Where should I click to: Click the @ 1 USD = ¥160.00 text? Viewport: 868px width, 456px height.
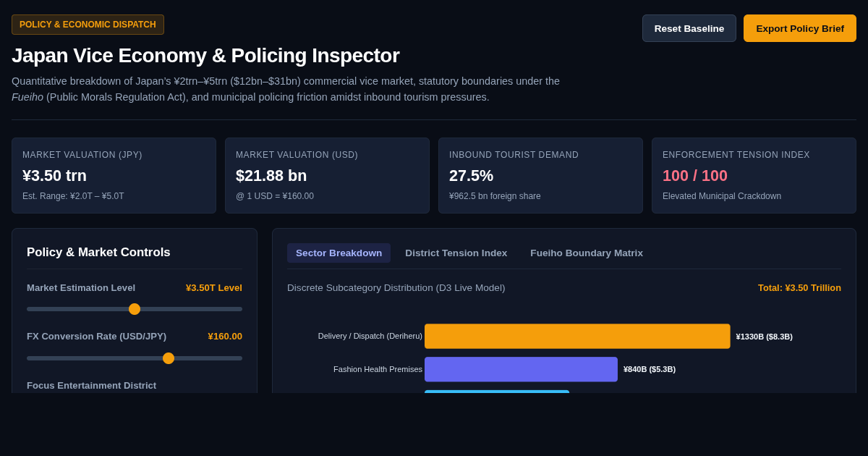point(275,196)
